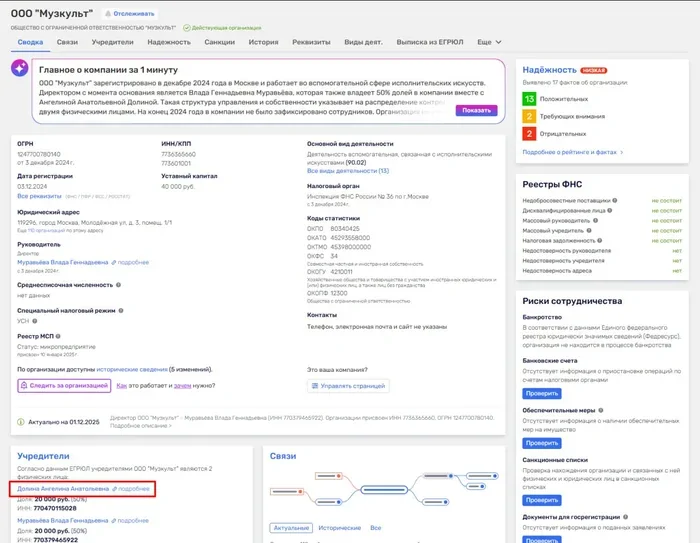Switch to the Учредители tab

[112, 43]
